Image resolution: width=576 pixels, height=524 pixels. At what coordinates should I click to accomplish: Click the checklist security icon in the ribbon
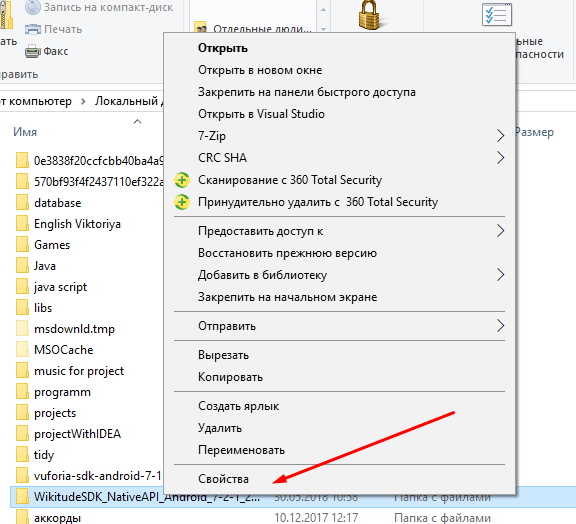click(497, 14)
